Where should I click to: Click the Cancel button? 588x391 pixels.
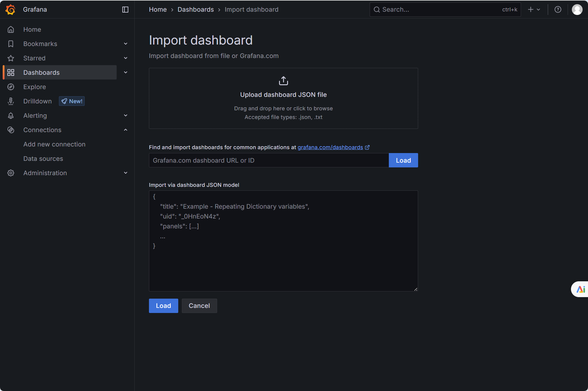[199, 306]
